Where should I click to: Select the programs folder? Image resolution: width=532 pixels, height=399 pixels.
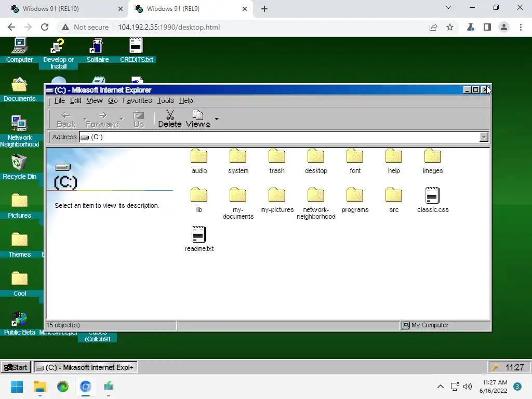click(x=355, y=201)
